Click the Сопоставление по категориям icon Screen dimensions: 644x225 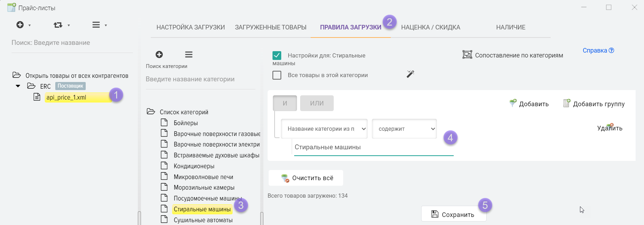click(x=467, y=55)
